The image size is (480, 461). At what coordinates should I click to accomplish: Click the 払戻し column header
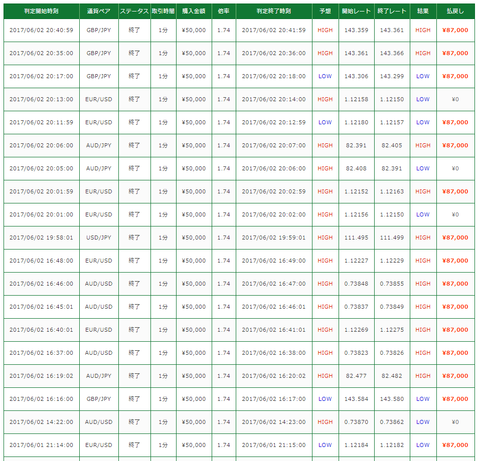coord(455,11)
